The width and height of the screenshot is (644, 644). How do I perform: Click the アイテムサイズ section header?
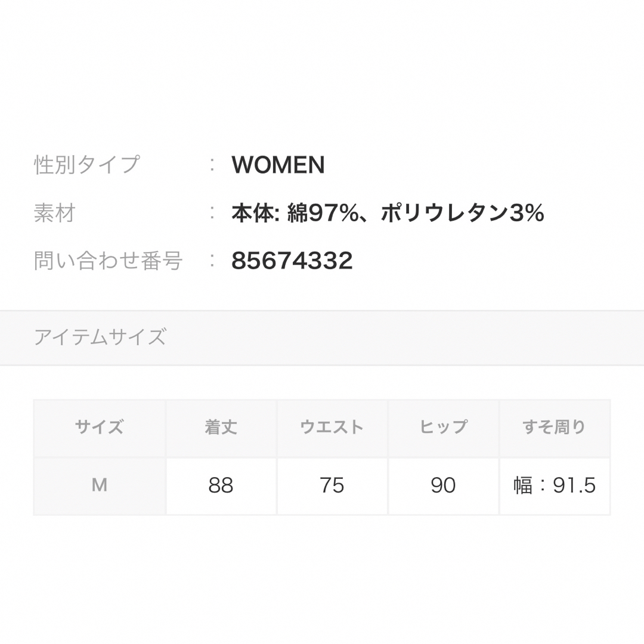pyautogui.click(x=100, y=337)
